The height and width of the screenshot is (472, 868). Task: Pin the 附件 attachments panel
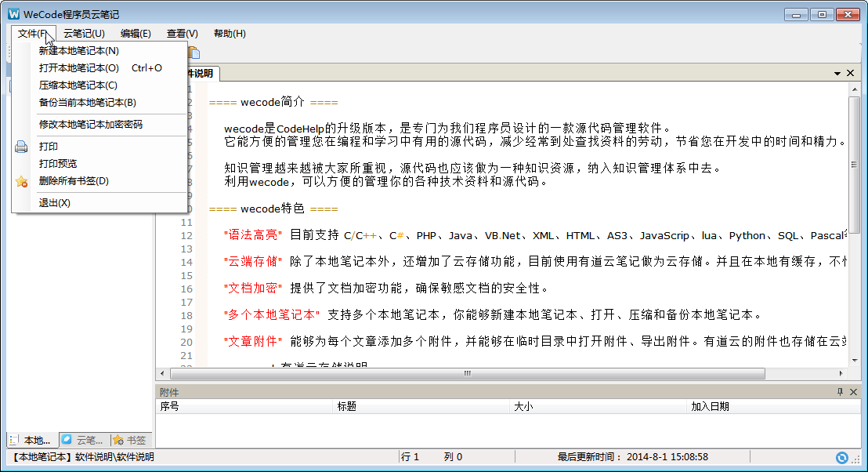click(840, 392)
